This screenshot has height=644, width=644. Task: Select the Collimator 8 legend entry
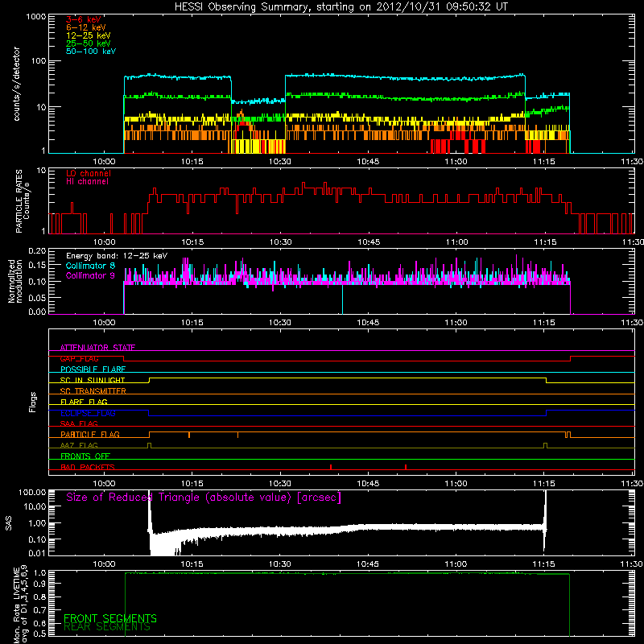(90, 266)
